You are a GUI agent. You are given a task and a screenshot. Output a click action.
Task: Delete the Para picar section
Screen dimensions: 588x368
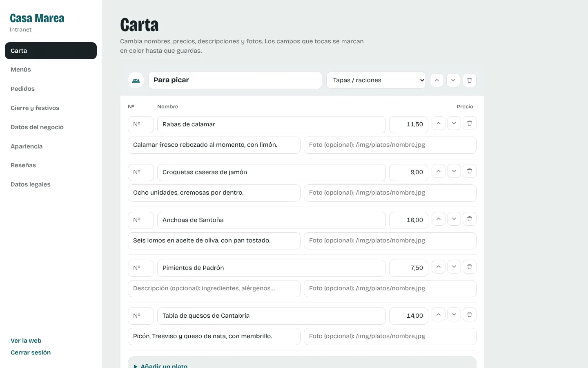coord(470,80)
